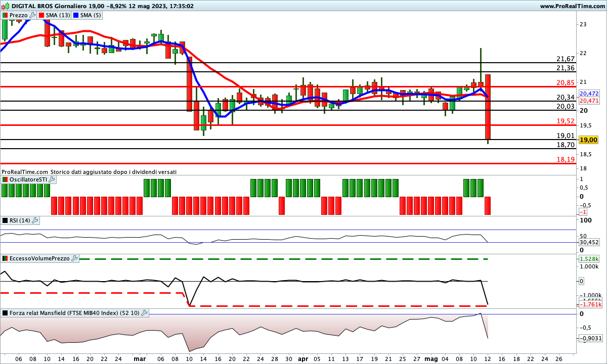Screen dimensions: 607x364
Task: Select the 20,34 level label
Action: 565,97
